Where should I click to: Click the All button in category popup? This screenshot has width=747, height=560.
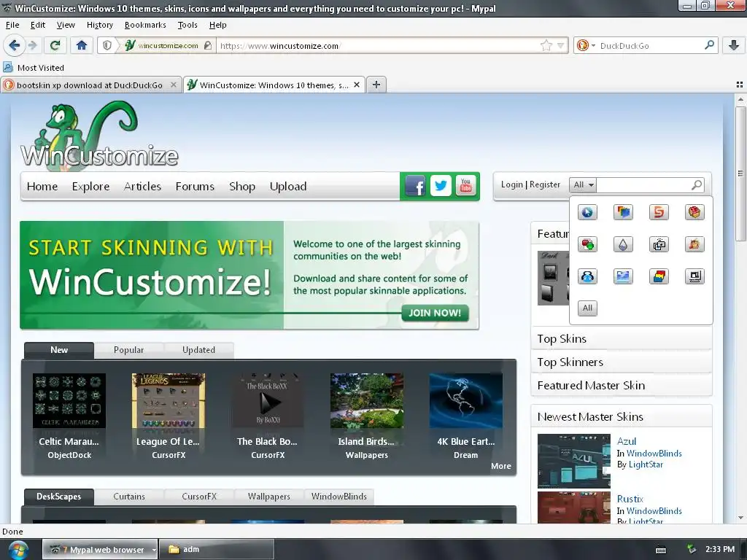click(x=587, y=308)
